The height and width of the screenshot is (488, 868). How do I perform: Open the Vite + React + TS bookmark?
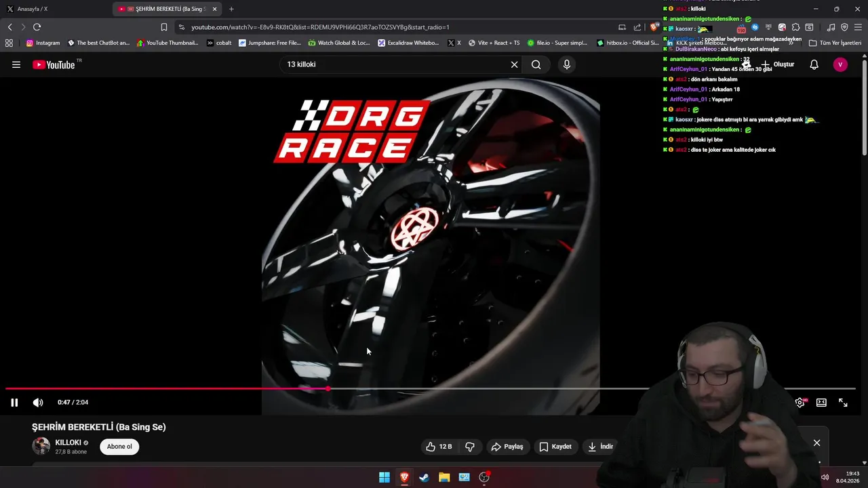point(494,43)
